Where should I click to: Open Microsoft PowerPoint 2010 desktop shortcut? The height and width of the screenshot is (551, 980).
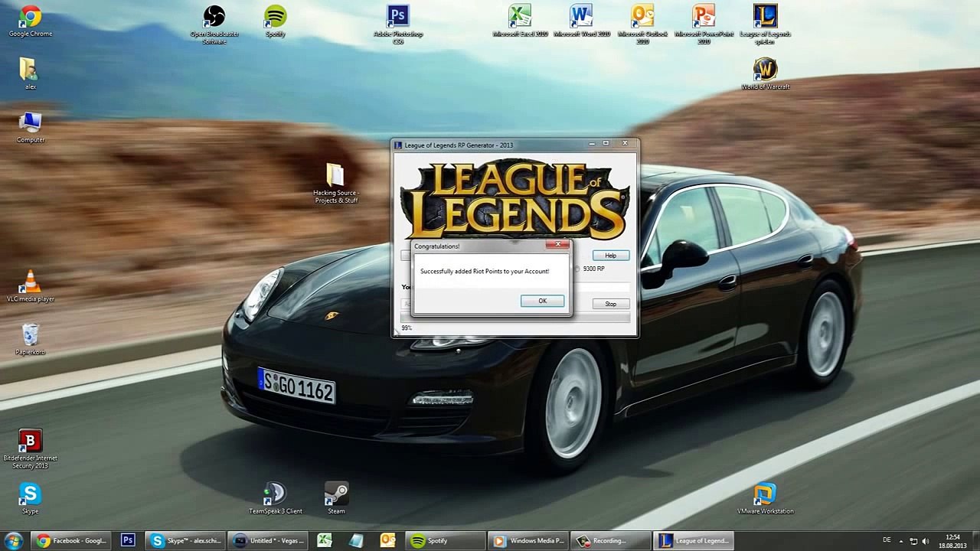click(x=704, y=24)
